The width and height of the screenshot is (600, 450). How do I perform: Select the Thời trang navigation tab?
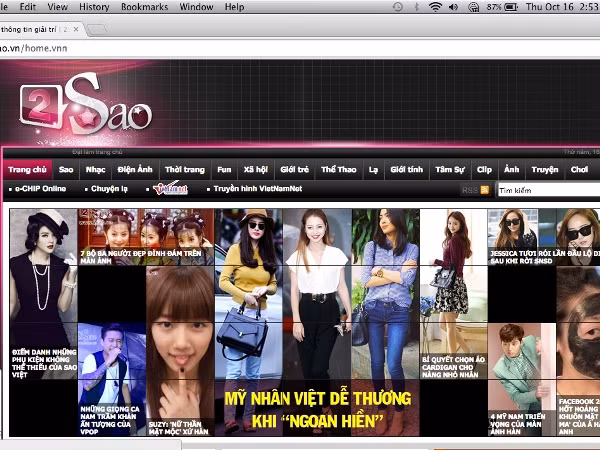tap(185, 170)
